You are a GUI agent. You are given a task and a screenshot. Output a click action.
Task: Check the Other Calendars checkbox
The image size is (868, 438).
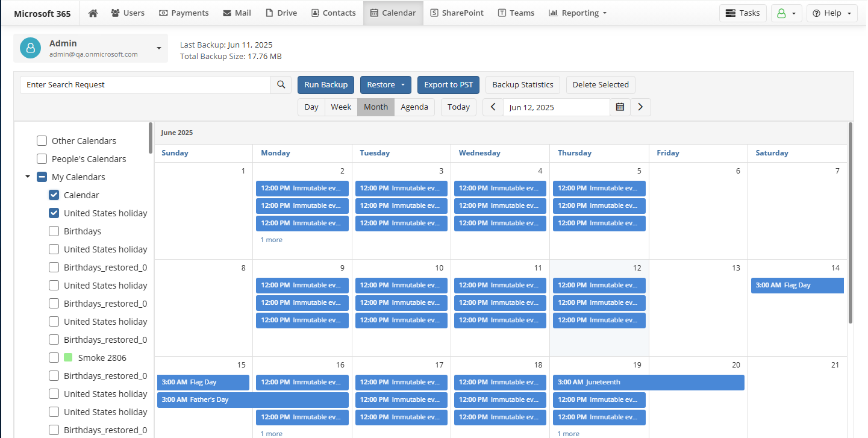pos(42,141)
